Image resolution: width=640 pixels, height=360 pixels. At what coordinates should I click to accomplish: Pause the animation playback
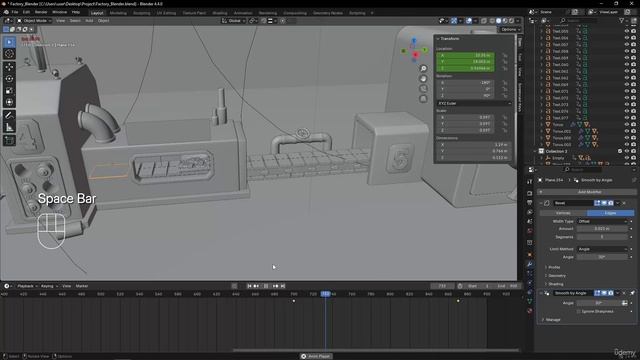point(266,286)
